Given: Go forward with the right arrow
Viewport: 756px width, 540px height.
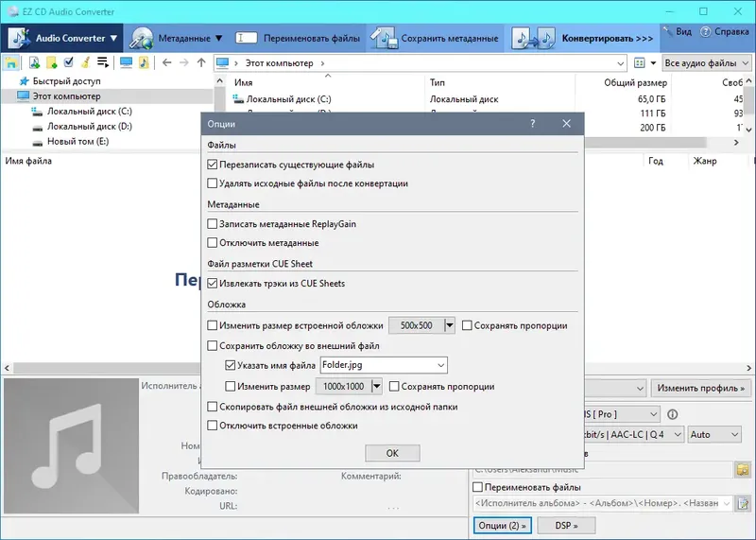Looking at the screenshot, I should (x=184, y=62).
